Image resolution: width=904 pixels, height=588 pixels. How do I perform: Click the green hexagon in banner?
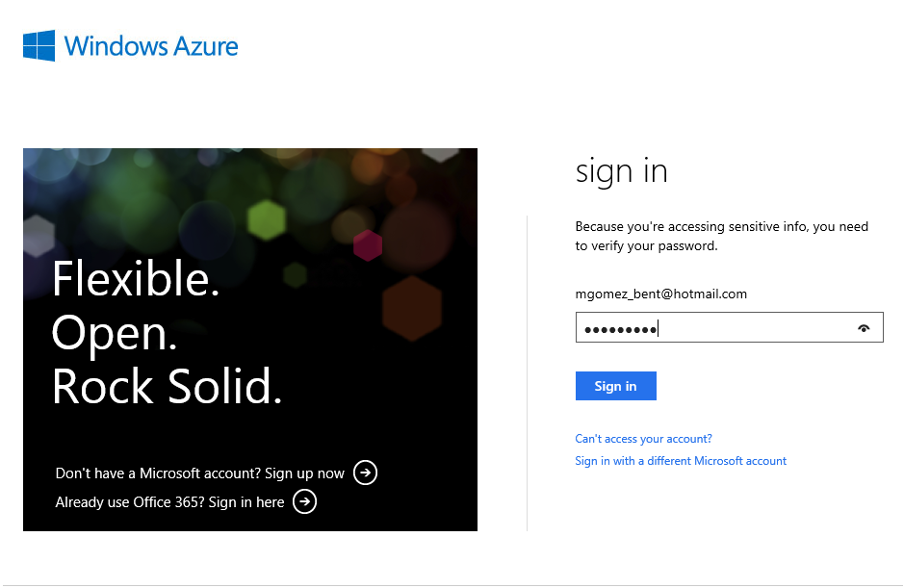tap(267, 219)
